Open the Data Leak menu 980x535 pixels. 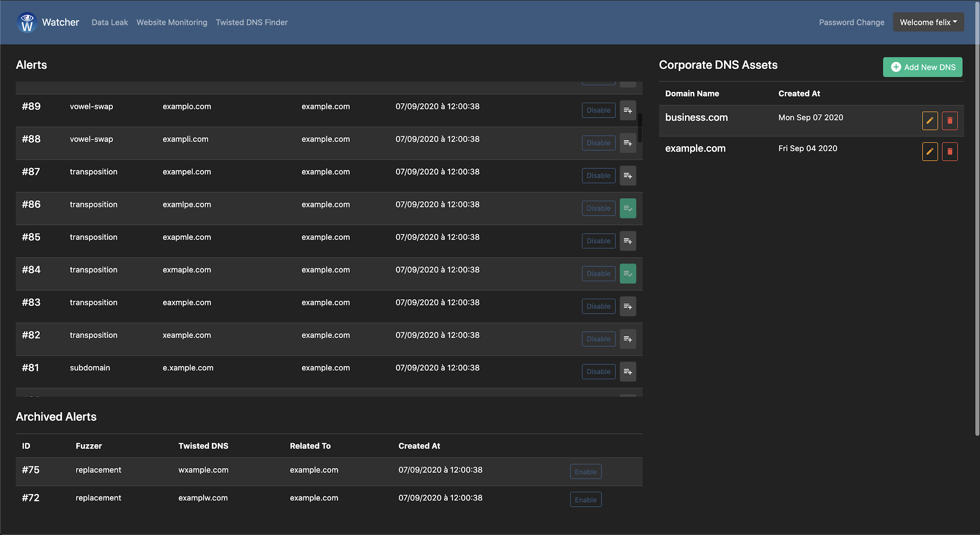coord(110,22)
